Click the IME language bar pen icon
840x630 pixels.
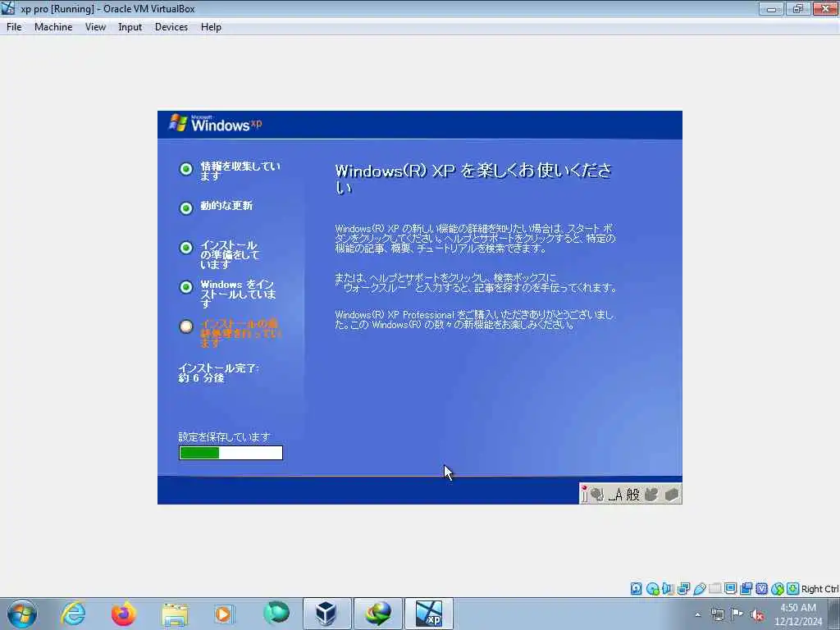(x=584, y=494)
